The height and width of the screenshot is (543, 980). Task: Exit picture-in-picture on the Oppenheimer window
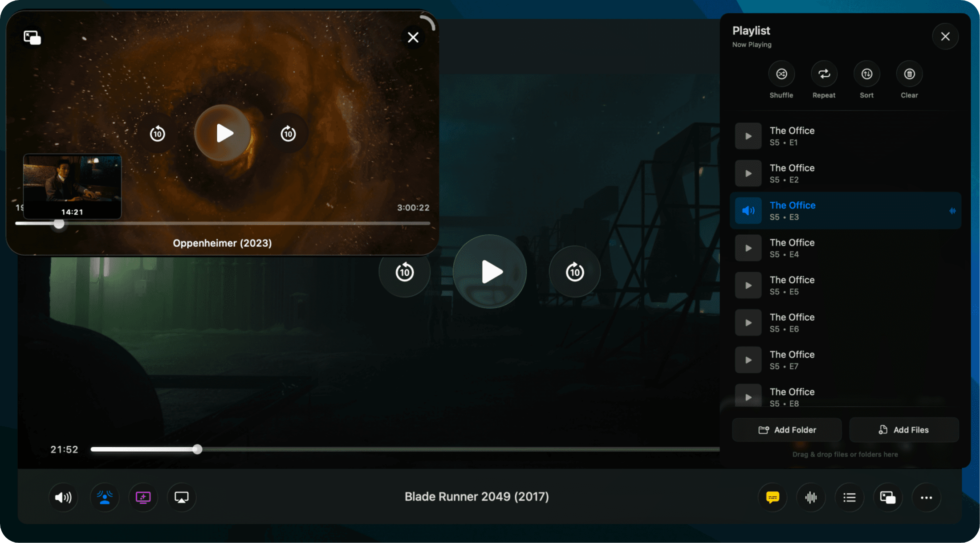[32, 37]
